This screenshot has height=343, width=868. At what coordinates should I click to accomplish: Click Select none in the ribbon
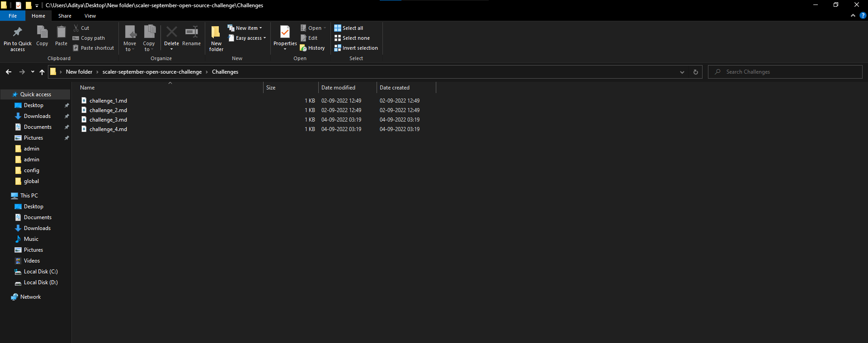[352, 38]
